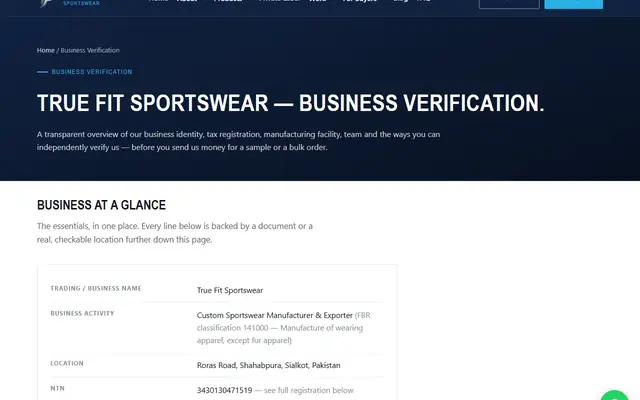This screenshot has width=640, height=400.
Task: Click the blue 'BUSINESS VERIFICATION' section eyebrow
Action: (92, 72)
